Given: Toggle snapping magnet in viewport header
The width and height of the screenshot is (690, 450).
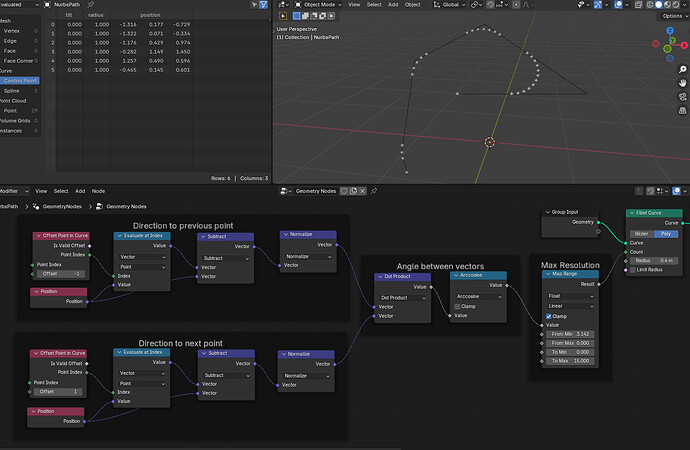Looking at the screenshot, I should click(490, 4).
